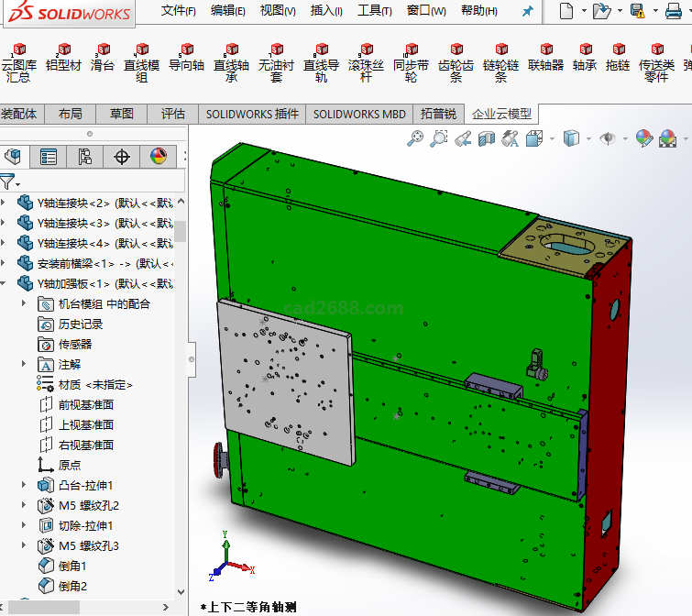This screenshot has height=616, width=692.
Task: Open the 工具(T) menu
Action: (x=374, y=11)
